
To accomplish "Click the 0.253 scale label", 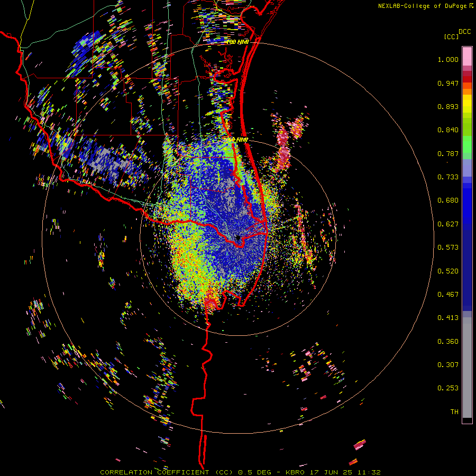I will tap(448, 388).
